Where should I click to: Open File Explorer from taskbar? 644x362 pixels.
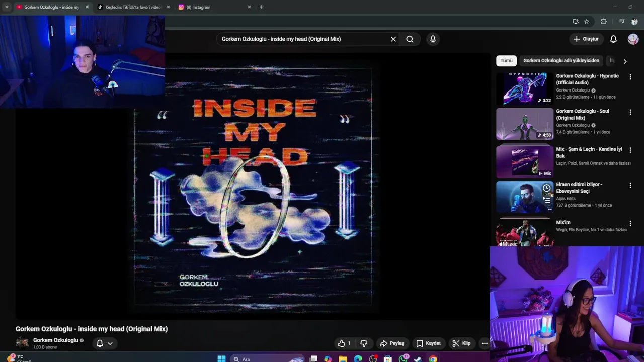343,359
